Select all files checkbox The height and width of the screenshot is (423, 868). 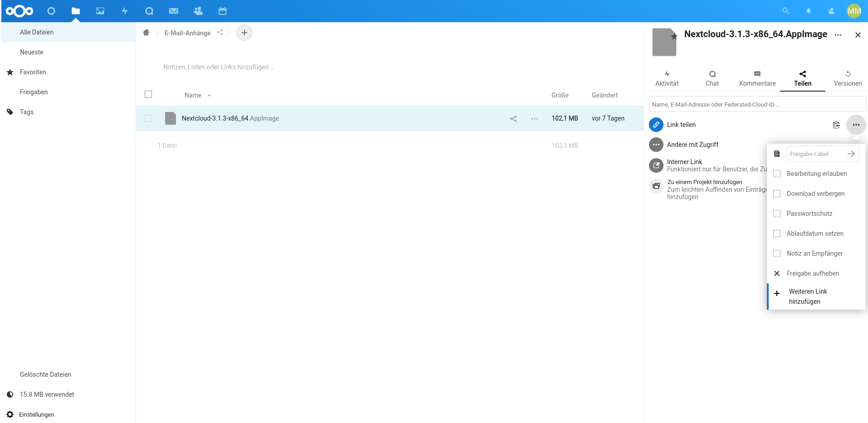(x=148, y=94)
